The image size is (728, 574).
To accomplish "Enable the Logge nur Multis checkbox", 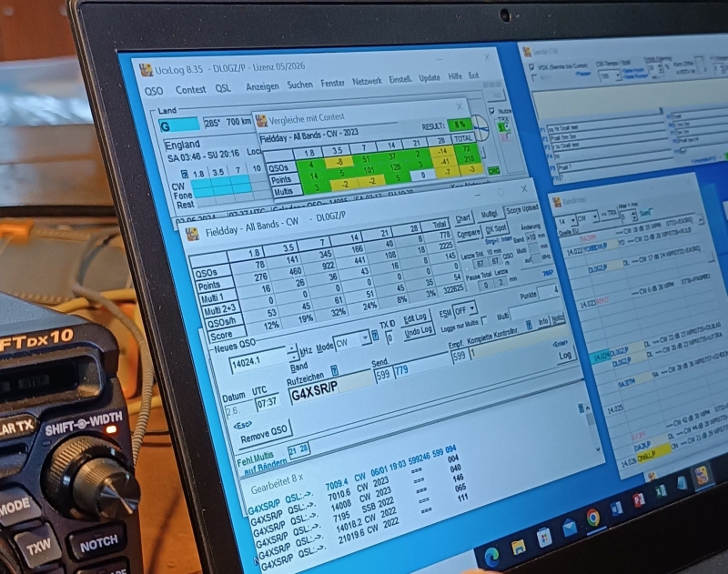I will pos(484,320).
